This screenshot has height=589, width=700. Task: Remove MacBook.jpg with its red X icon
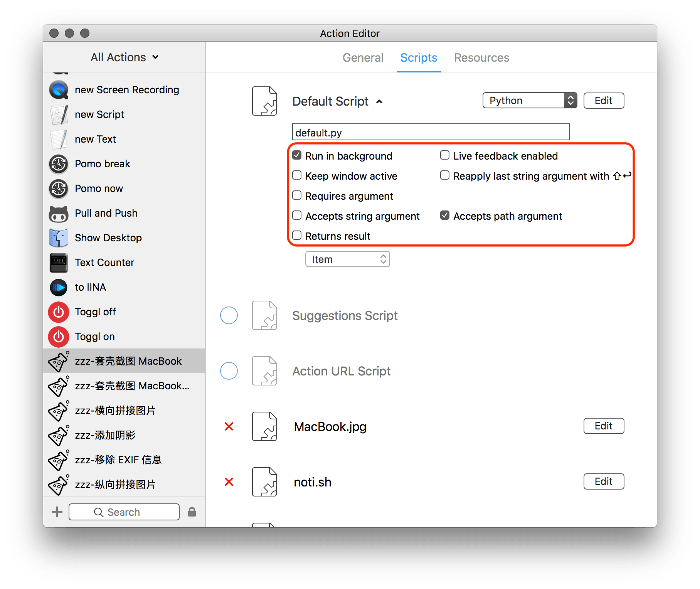pyautogui.click(x=229, y=426)
